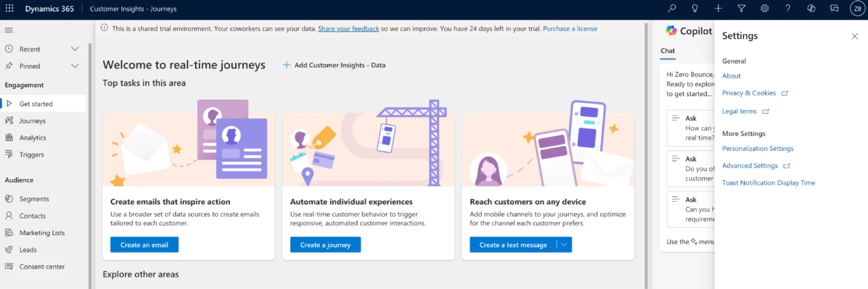This screenshot has width=868, height=289.
Task: Open Personalization Settings link
Action: click(757, 149)
